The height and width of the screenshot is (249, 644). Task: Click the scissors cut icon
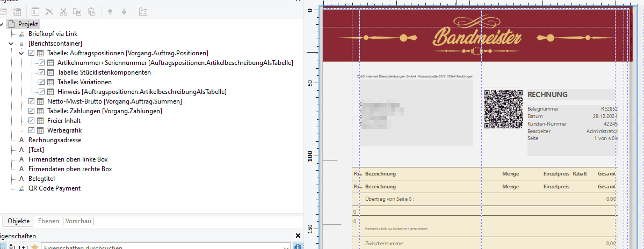tap(63, 11)
